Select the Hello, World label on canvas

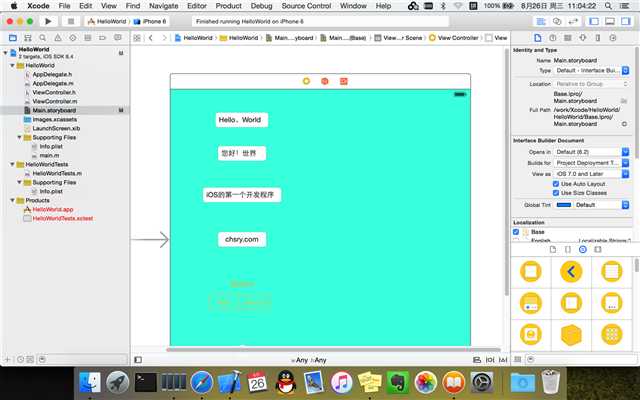click(242, 120)
